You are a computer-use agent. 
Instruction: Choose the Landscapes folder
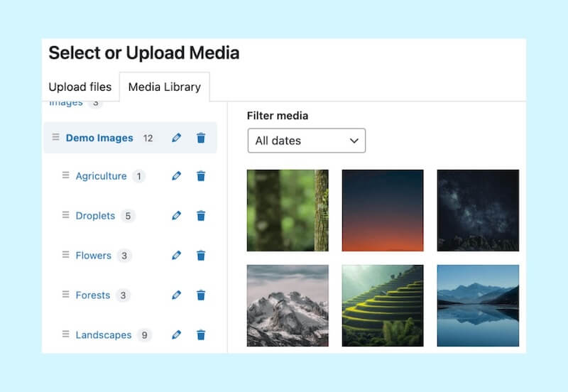pos(104,335)
